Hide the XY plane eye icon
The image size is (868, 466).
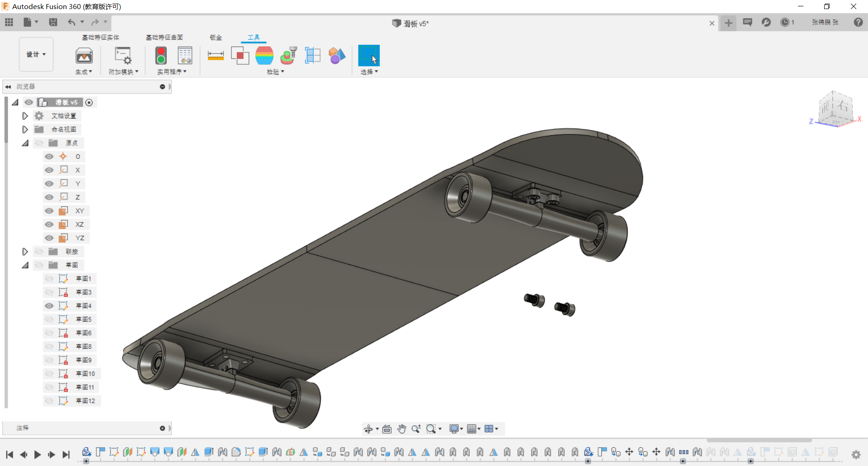point(49,211)
